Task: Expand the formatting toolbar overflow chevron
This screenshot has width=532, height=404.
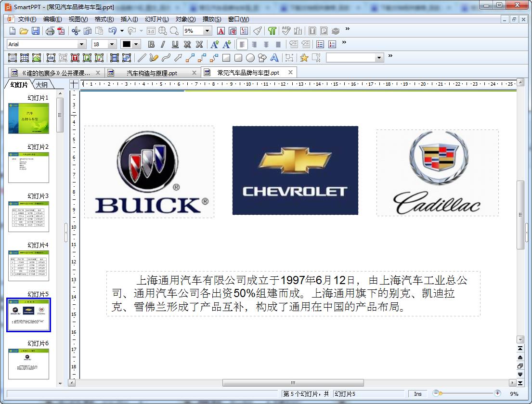Action: click(344, 42)
